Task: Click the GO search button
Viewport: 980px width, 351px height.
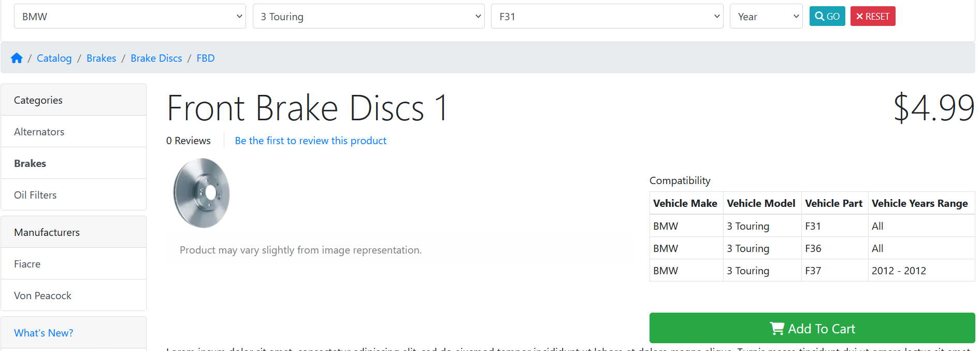Action: (828, 16)
